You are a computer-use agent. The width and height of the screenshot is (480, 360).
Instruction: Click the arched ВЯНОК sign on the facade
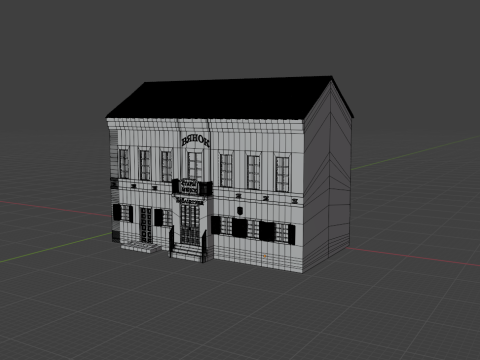pos(196,141)
